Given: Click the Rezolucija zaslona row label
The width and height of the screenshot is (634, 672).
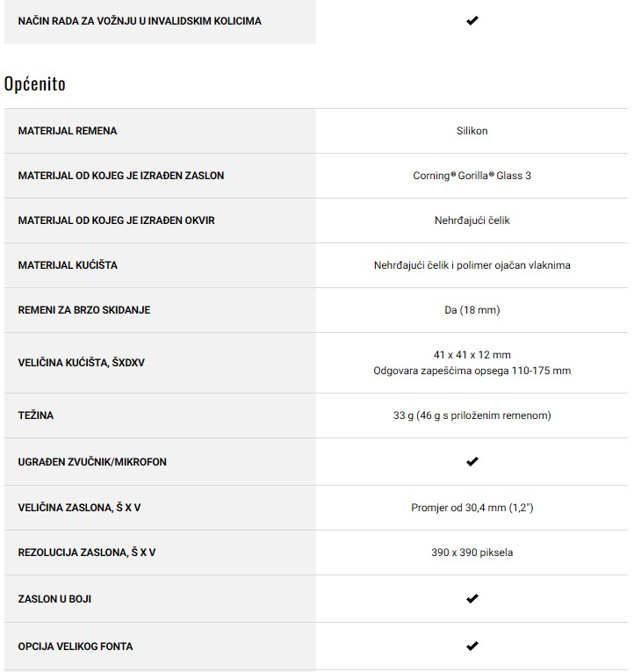Looking at the screenshot, I should pyautogui.click(x=87, y=553).
